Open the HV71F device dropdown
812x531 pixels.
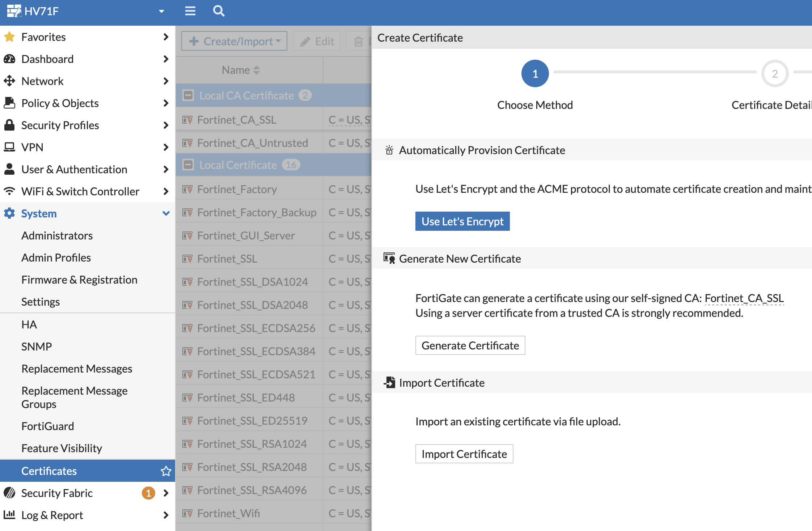(161, 11)
